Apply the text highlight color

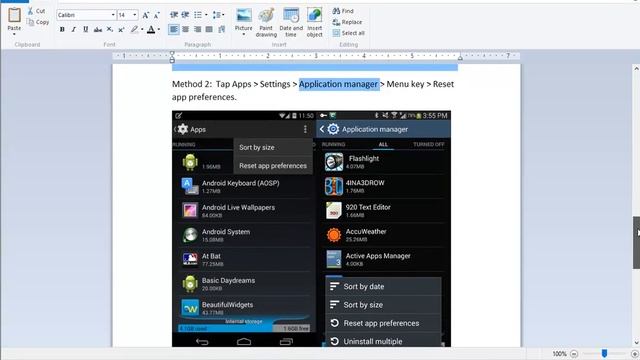pos(134,29)
